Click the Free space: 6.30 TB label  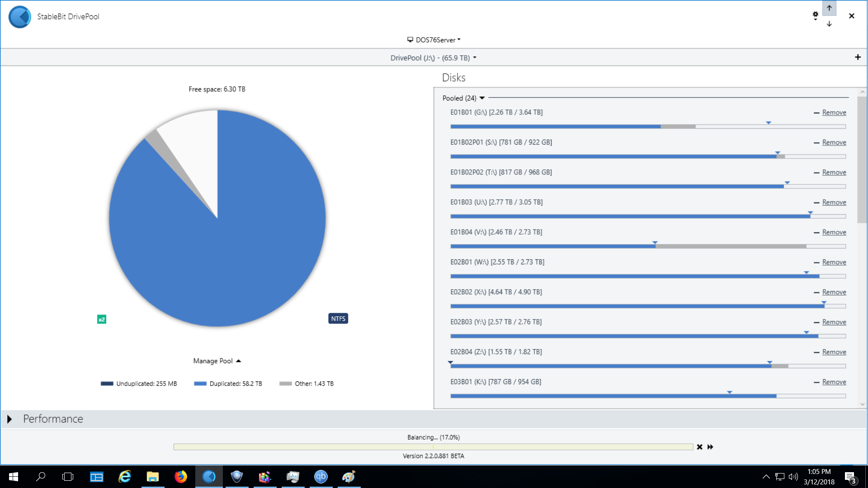tap(217, 89)
